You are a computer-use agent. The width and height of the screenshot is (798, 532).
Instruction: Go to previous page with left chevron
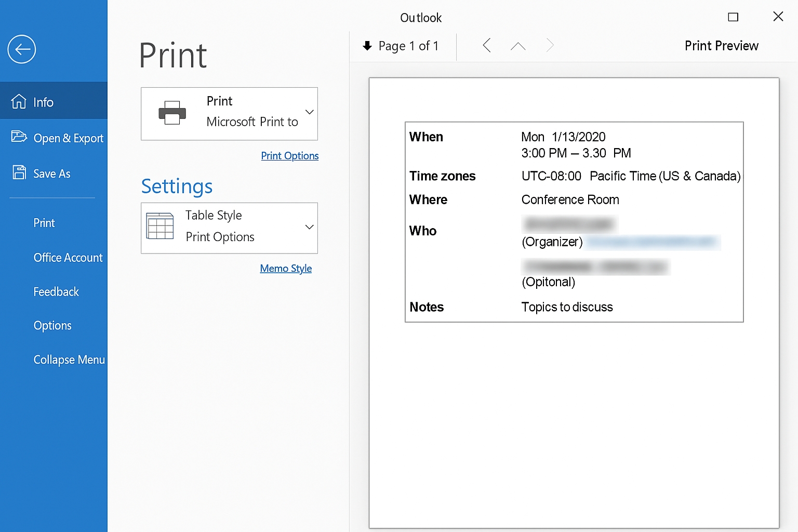tap(487, 46)
